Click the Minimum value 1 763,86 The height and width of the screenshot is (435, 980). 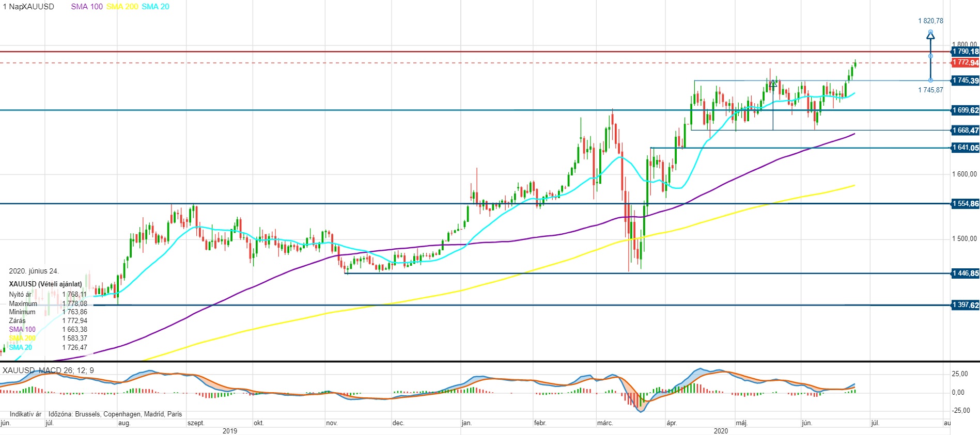coord(75,312)
